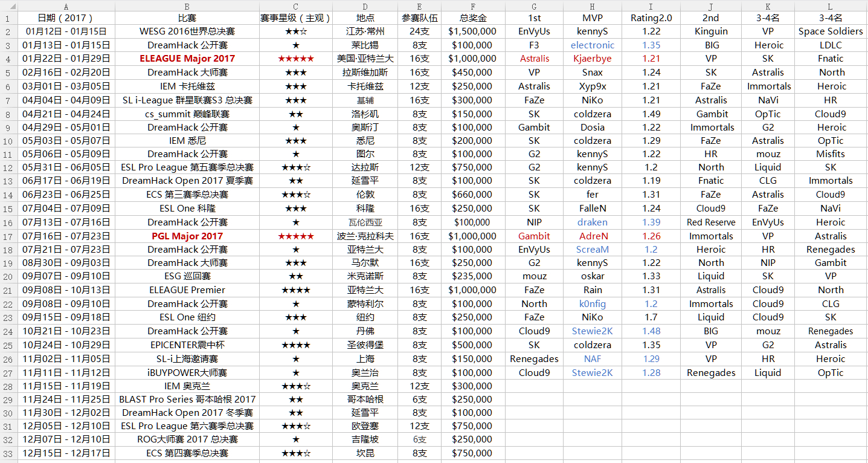Click the 'Space Soldiers' cell
Image resolution: width=868 pixels, height=463 pixels.
point(831,31)
